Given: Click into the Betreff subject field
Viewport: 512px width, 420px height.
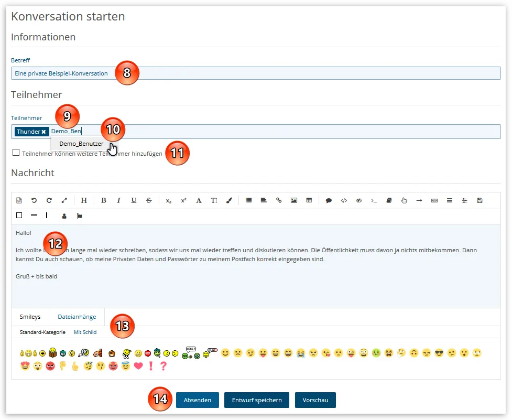Looking at the screenshot, I should pyautogui.click(x=256, y=73).
